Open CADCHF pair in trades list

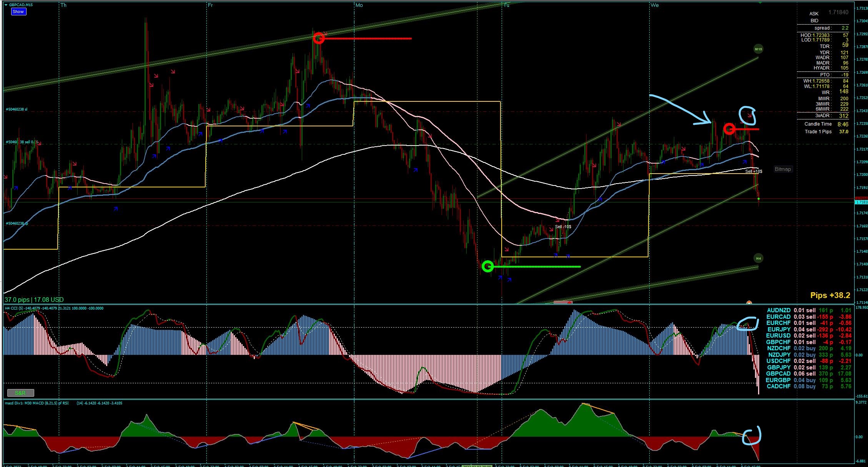pos(778,386)
